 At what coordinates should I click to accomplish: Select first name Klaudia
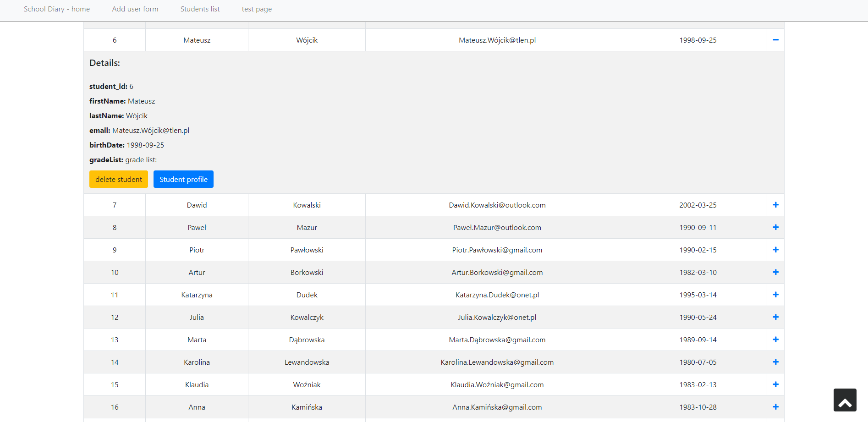[x=197, y=384]
